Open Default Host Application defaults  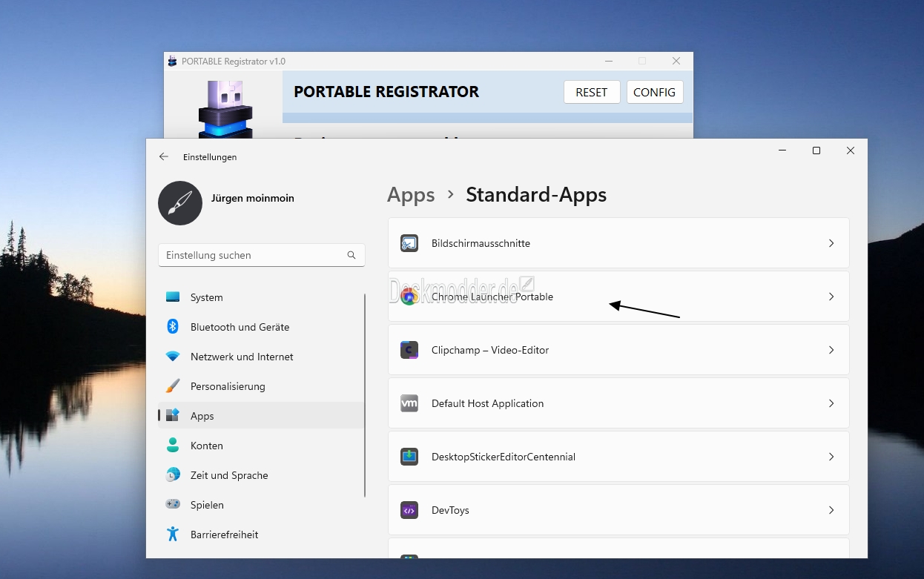[618, 403]
